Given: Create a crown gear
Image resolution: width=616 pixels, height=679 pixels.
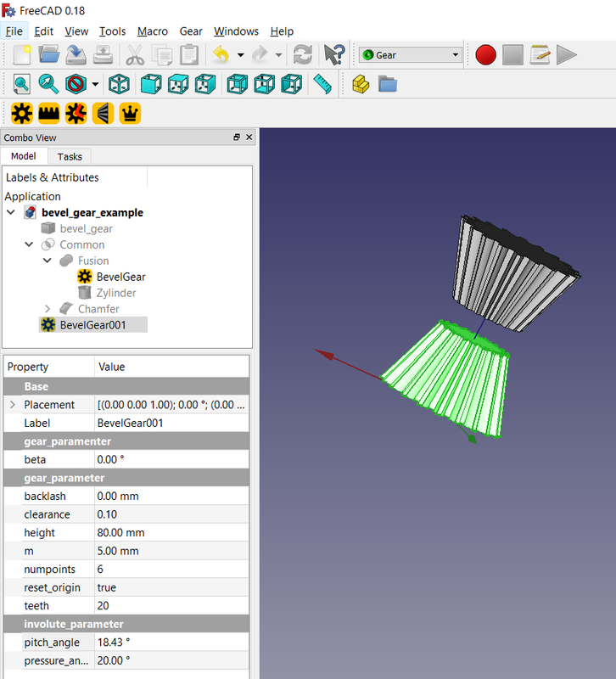Looking at the screenshot, I should [x=130, y=114].
